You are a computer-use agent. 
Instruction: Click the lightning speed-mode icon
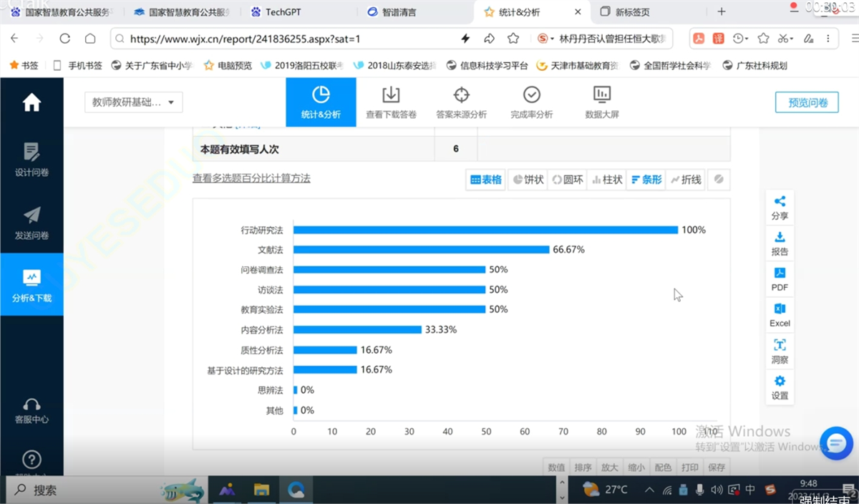[x=465, y=39]
